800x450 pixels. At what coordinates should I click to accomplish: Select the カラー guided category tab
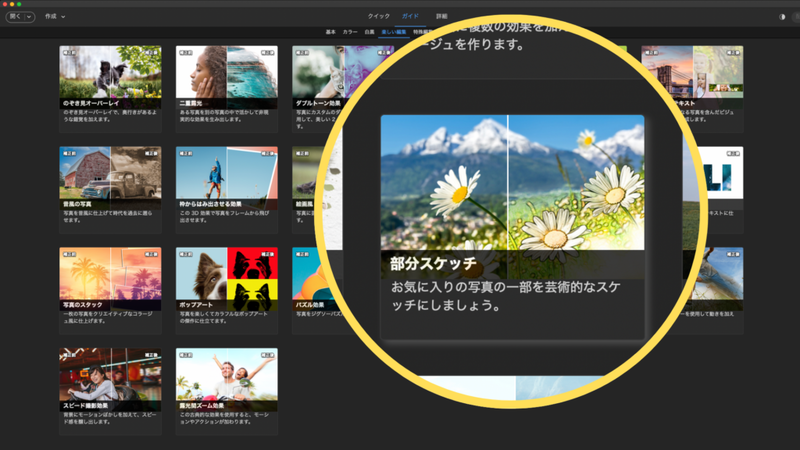(x=350, y=32)
